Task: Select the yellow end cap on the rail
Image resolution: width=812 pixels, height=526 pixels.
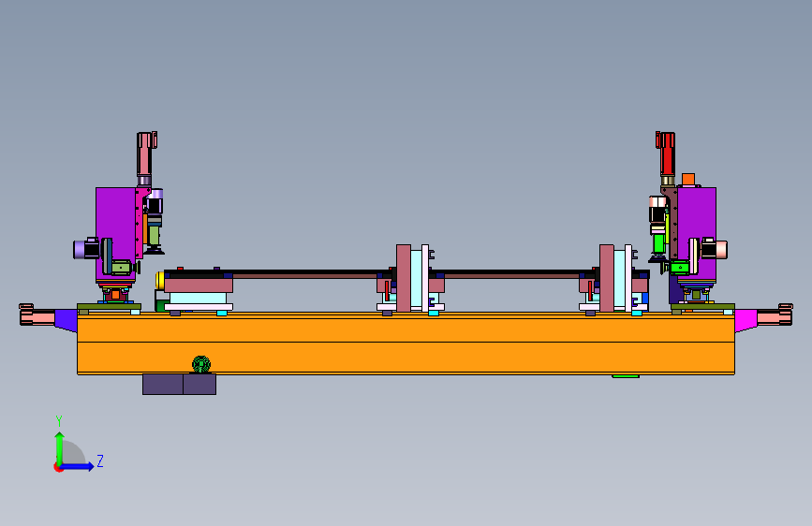Action: (160, 280)
